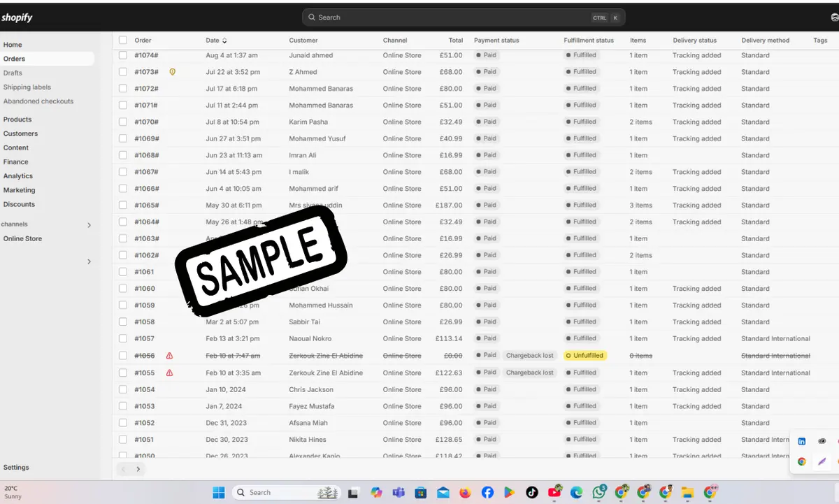The width and height of the screenshot is (839, 504).
Task: Go to Customers section
Action: coord(20,134)
